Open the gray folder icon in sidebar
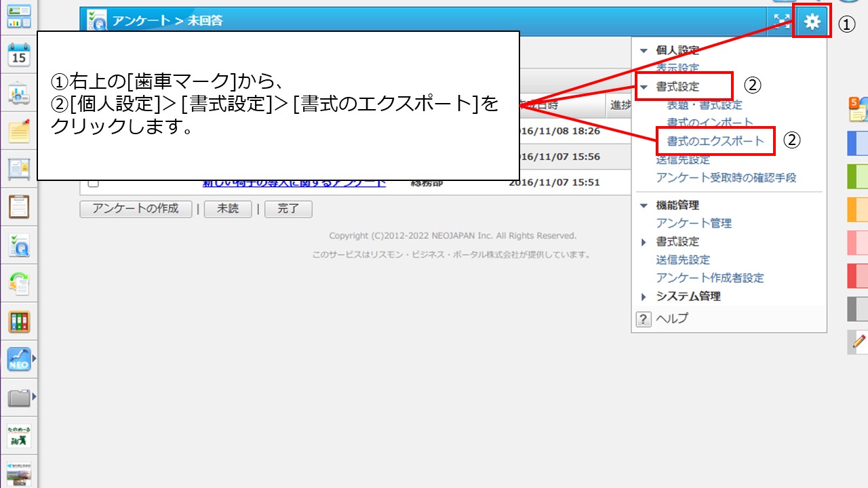 tap(19, 397)
